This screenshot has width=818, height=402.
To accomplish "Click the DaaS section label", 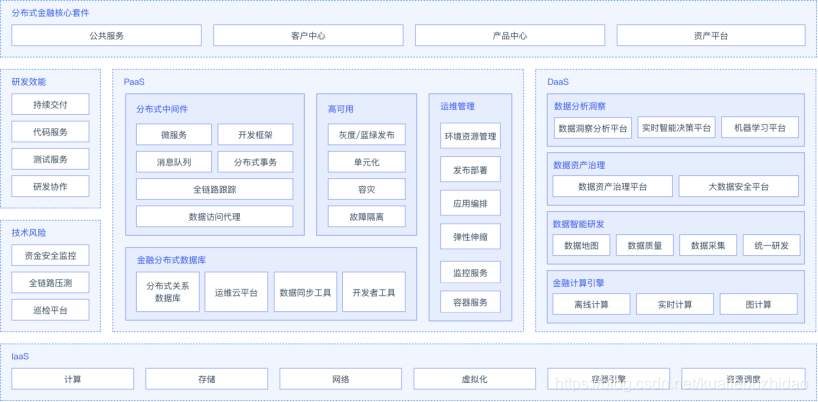I will tap(558, 82).
